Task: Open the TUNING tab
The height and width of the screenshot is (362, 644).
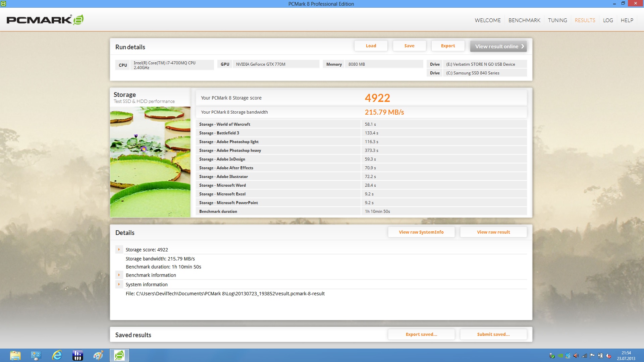Action: [557, 20]
